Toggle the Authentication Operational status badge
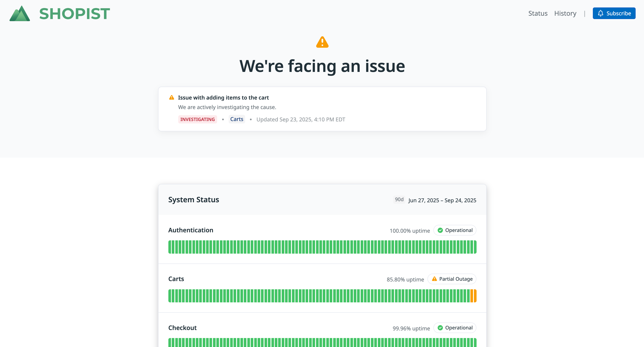Viewport: 644px width, 347px height. (455, 230)
